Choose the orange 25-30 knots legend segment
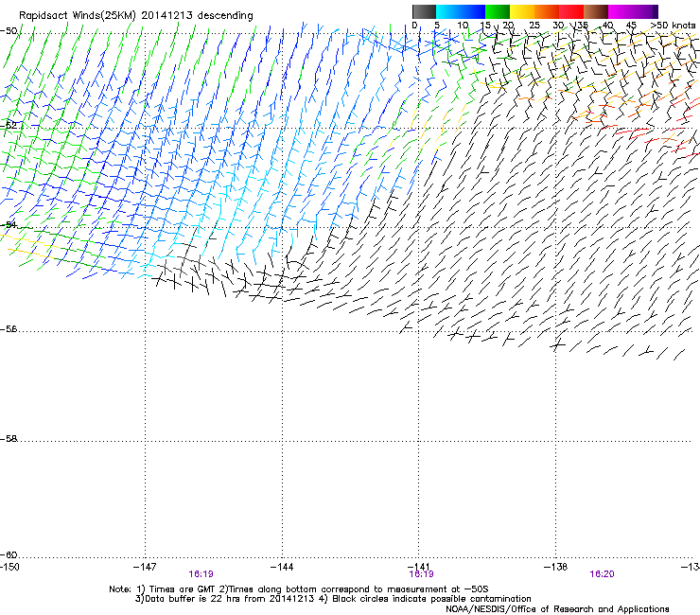Screen dimensions: 700x615 (x=547, y=11)
